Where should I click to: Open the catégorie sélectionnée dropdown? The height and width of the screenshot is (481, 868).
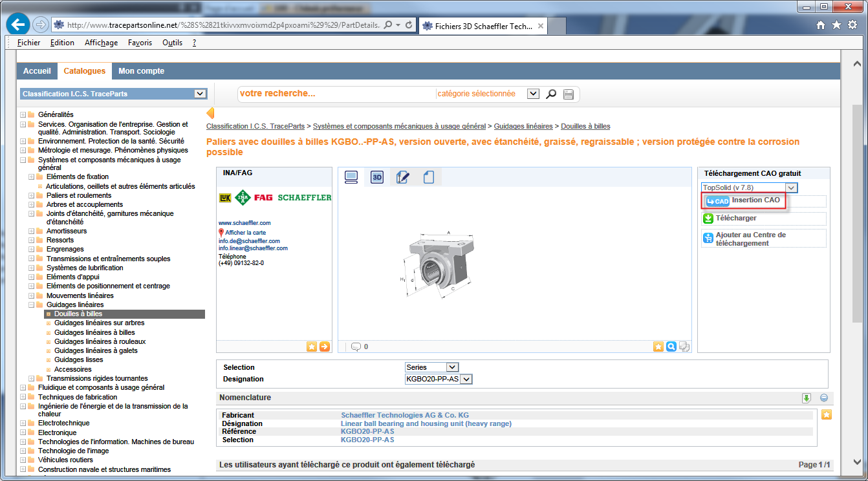[x=533, y=94]
